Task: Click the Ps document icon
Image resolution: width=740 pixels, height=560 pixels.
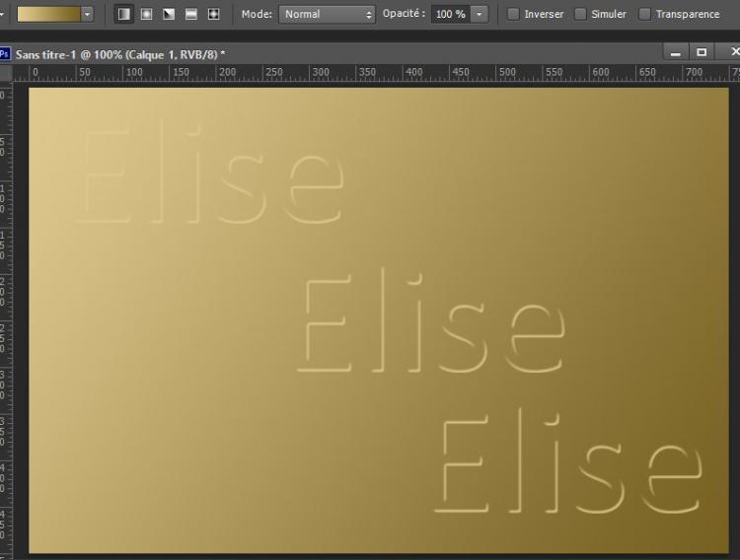Action: coord(5,53)
